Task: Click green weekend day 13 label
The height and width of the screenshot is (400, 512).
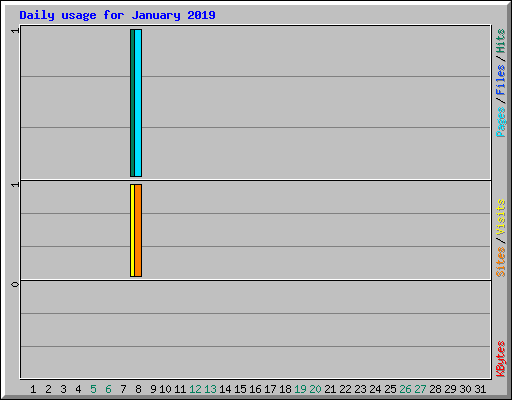Action: click(x=210, y=389)
